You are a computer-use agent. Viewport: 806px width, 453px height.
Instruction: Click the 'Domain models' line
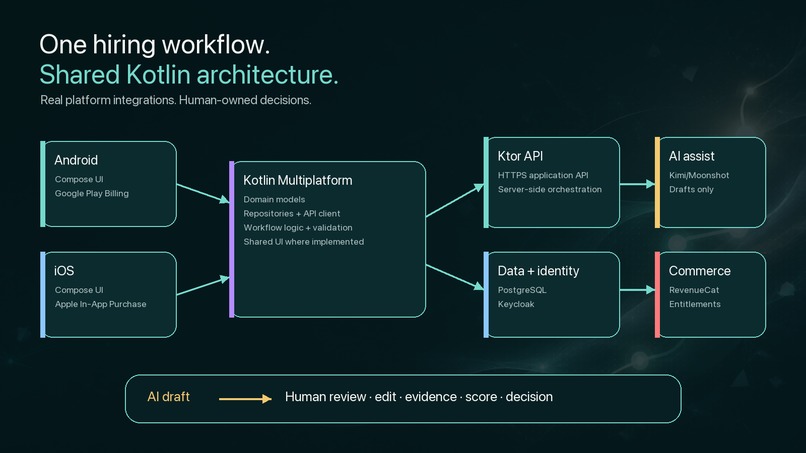[274, 200]
